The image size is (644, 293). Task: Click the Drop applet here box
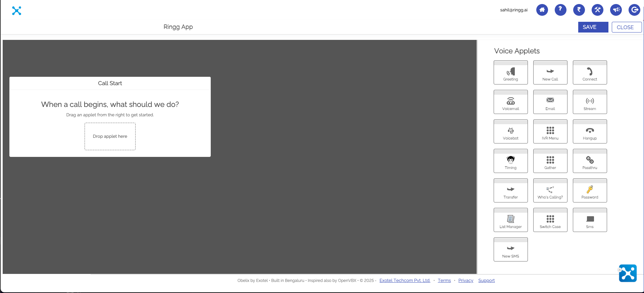(110, 136)
